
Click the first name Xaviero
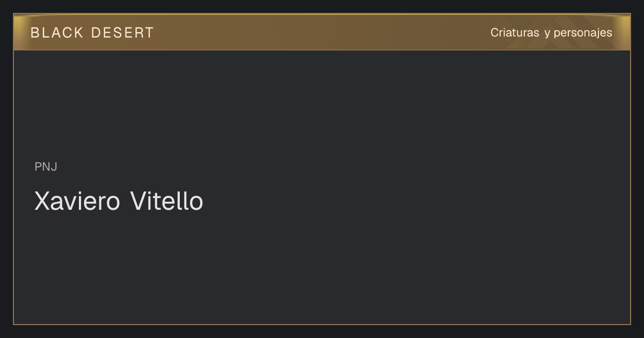click(77, 201)
